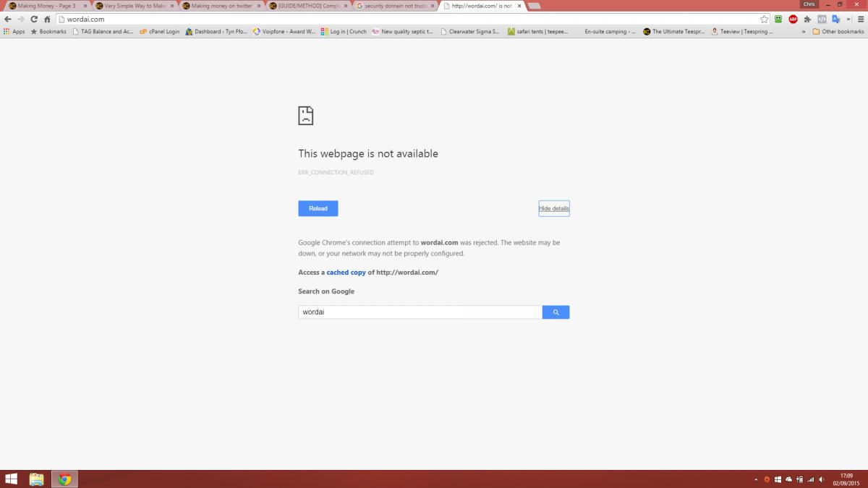Close the security domain not trusted tab
The height and width of the screenshot is (488, 868).
(432, 6)
